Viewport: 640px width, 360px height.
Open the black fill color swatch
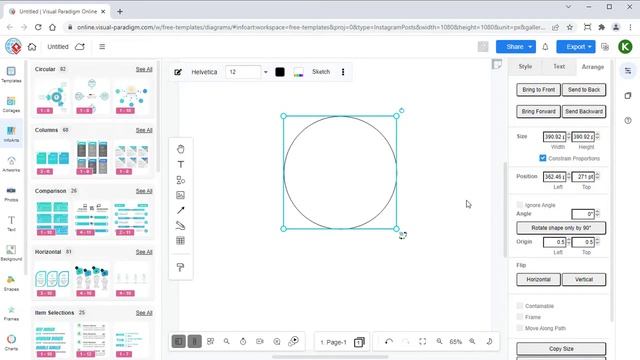coord(280,72)
